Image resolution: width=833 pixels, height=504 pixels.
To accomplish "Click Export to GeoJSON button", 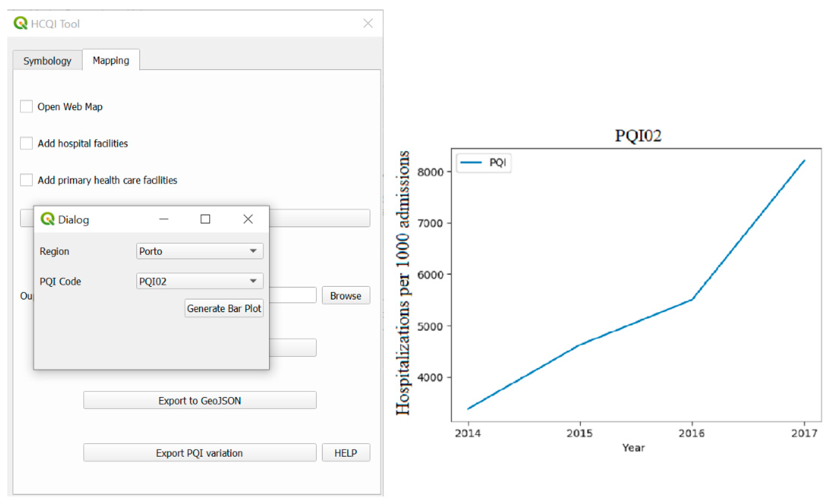I will click(199, 400).
